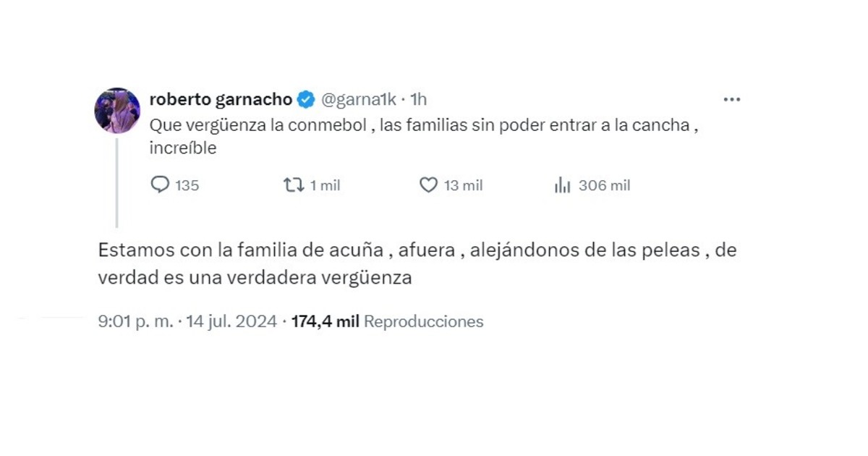Image resolution: width=868 pixels, height=456 pixels.
Task: Open the @garna1k handle link
Action: (358, 100)
